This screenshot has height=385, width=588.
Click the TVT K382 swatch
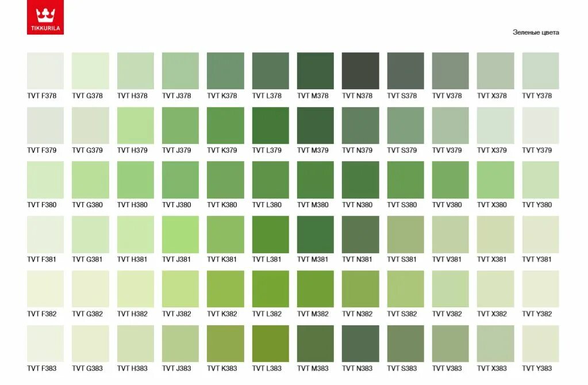225,289
